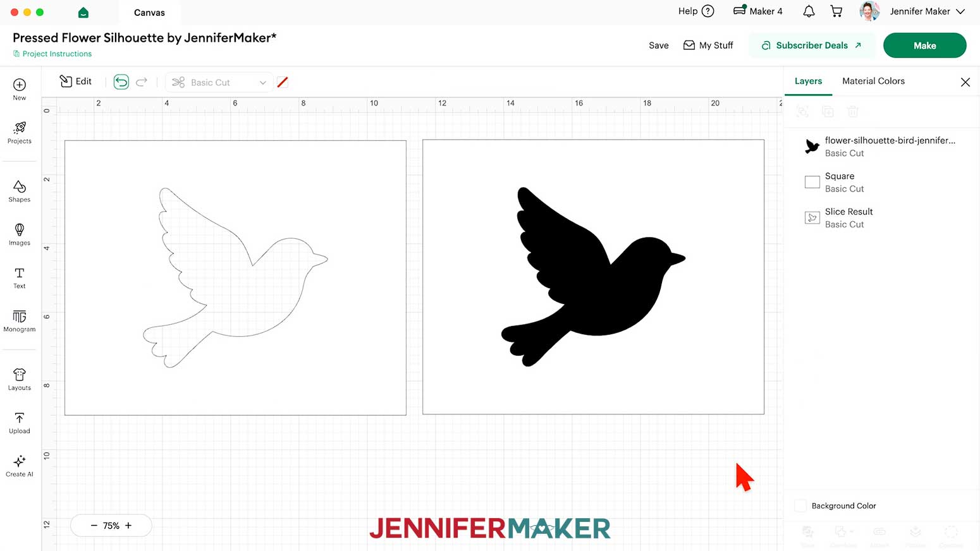
Task: Click the Edit toolbar button
Action: point(76,82)
